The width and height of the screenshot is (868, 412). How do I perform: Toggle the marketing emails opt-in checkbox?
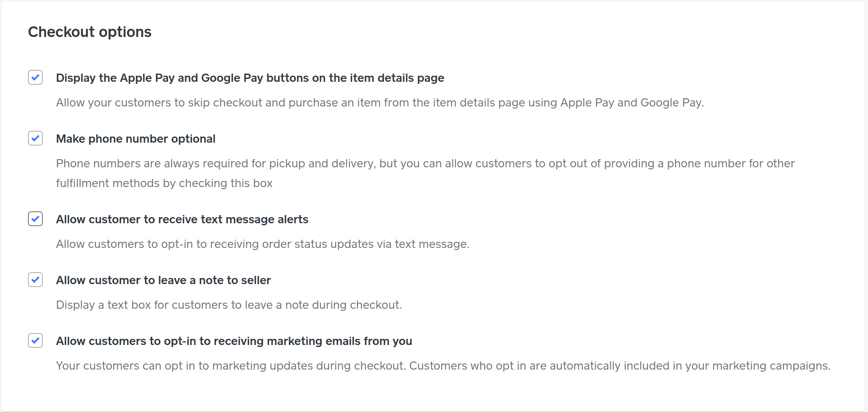coord(35,340)
